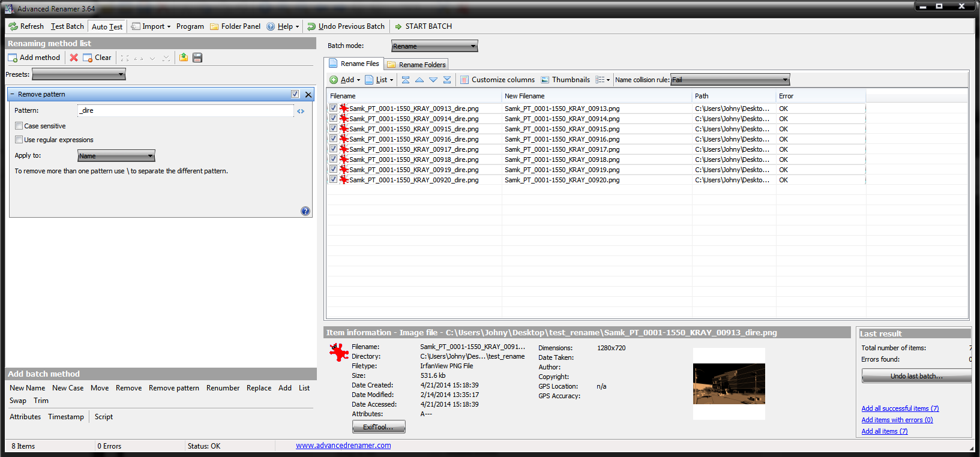Expand the Batch mode dropdown
Screen dimensions: 980x457
click(x=434, y=46)
